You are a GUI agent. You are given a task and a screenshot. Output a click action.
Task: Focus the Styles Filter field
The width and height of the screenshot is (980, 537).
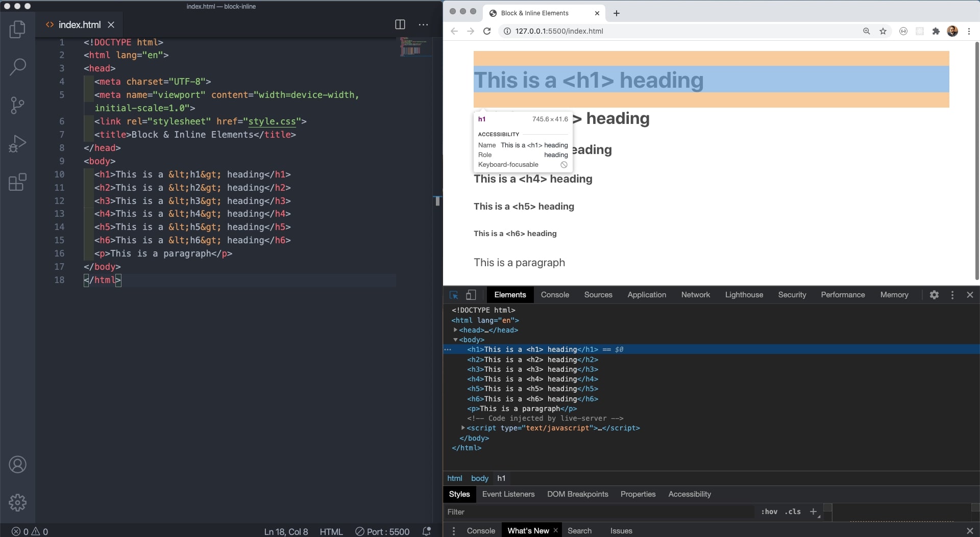point(598,512)
